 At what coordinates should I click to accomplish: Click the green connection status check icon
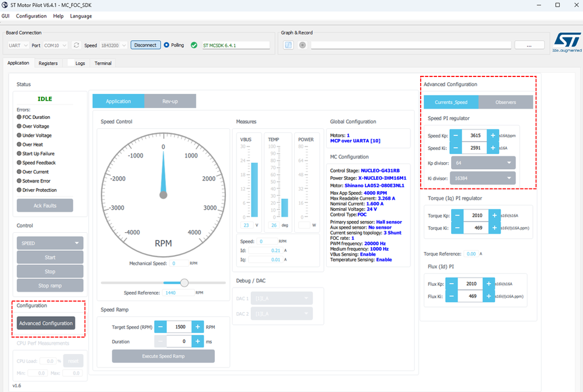click(194, 45)
